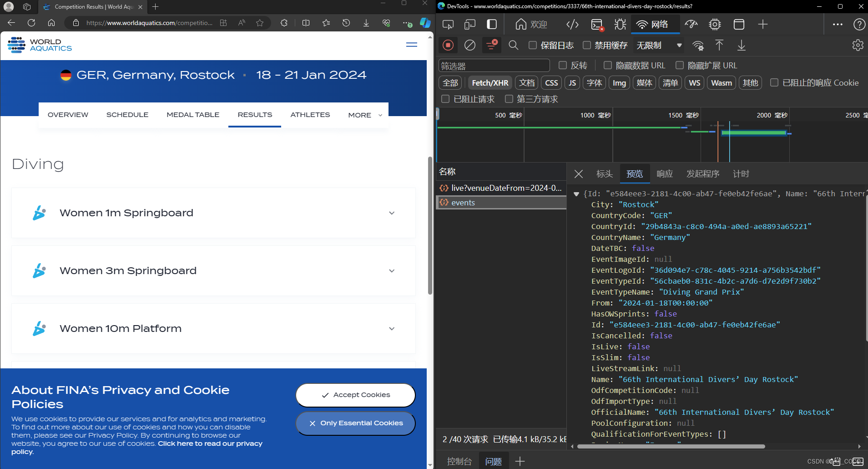Open the Memory chip panel icon

[x=715, y=24]
